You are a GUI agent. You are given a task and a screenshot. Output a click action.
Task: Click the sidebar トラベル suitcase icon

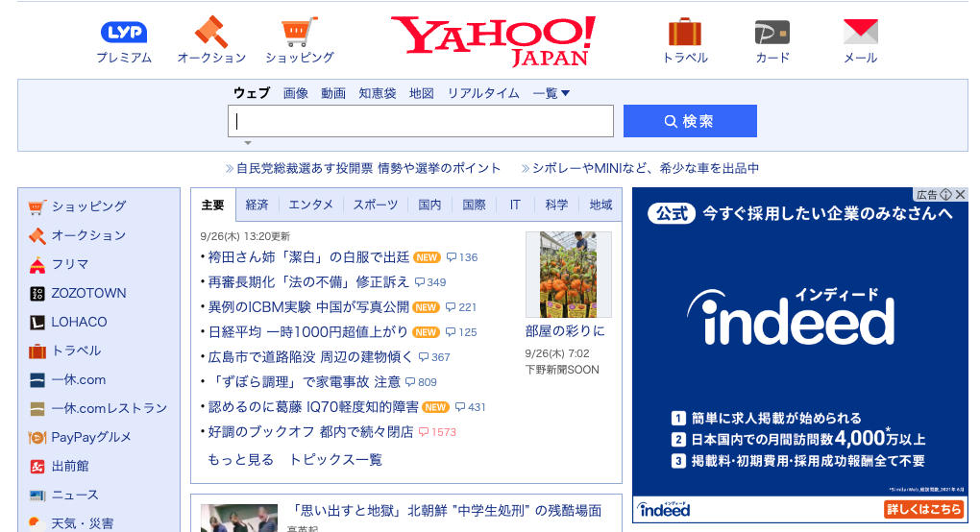pos(37,351)
